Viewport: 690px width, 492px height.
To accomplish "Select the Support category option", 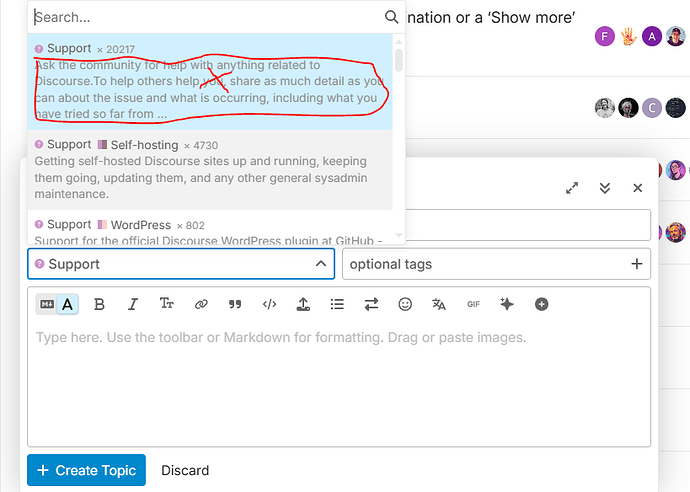I will (210, 81).
